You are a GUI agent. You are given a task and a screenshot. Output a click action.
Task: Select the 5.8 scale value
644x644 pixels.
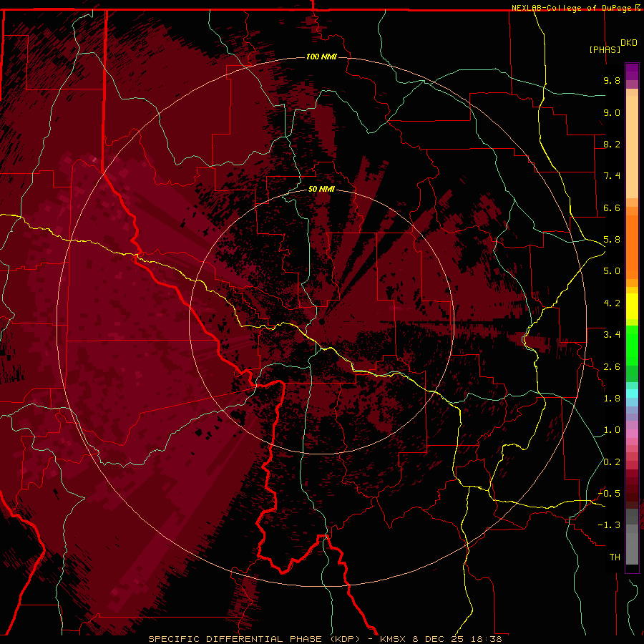612,240
